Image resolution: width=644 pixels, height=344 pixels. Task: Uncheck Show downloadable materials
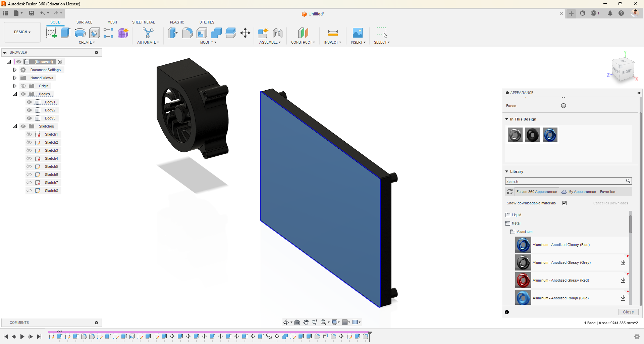[x=565, y=203]
